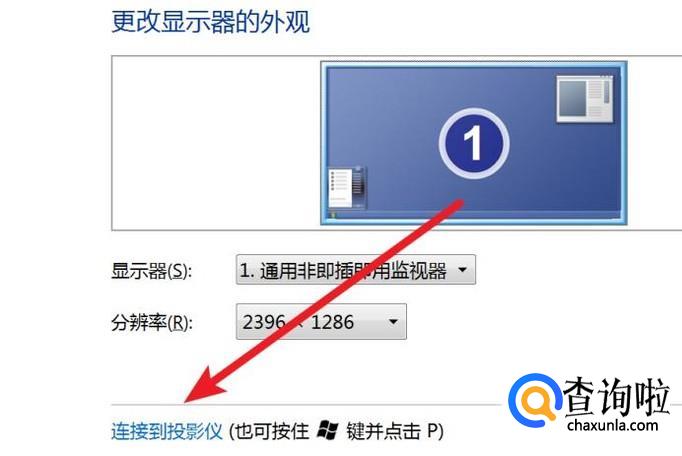The height and width of the screenshot is (456, 682).
Task: Click the start menu miniature in monitor preview
Action: [x=347, y=188]
